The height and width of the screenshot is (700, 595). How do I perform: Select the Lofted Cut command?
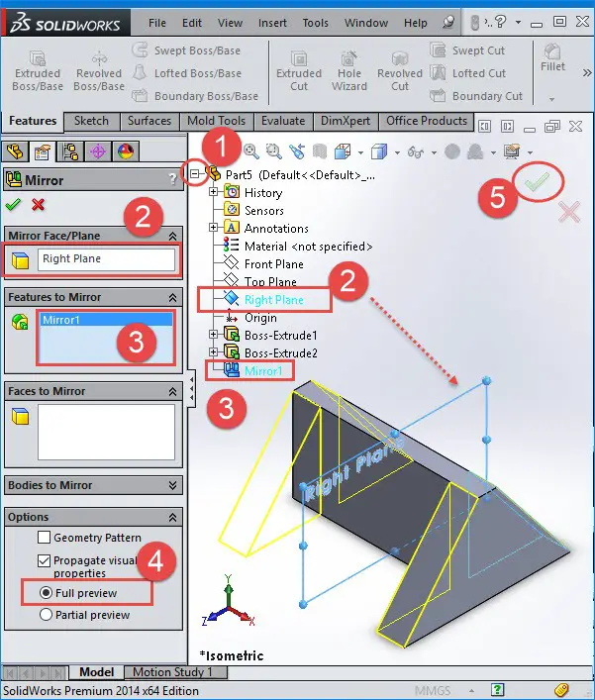tap(468, 72)
